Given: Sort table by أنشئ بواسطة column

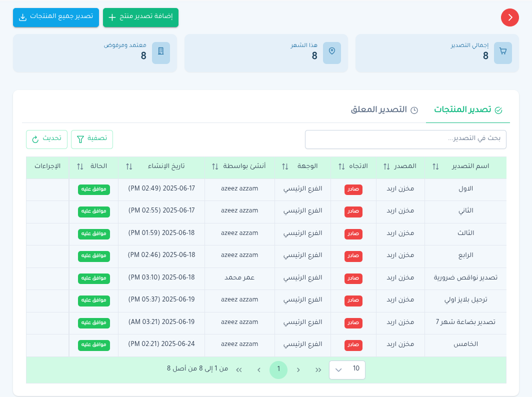Looking at the screenshot, I should coord(215,166).
